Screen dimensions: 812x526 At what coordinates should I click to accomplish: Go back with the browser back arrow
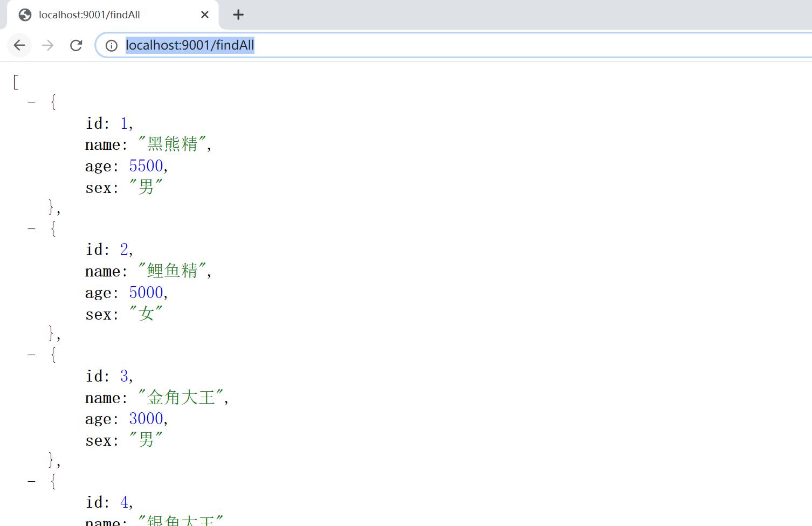[19, 45]
